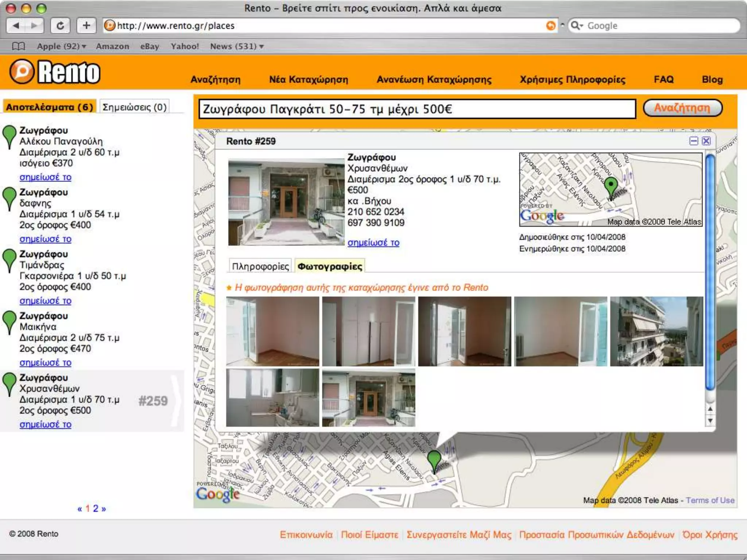747x560 pixels.
Task: Click the Rento logo in the header
Action: [55, 72]
